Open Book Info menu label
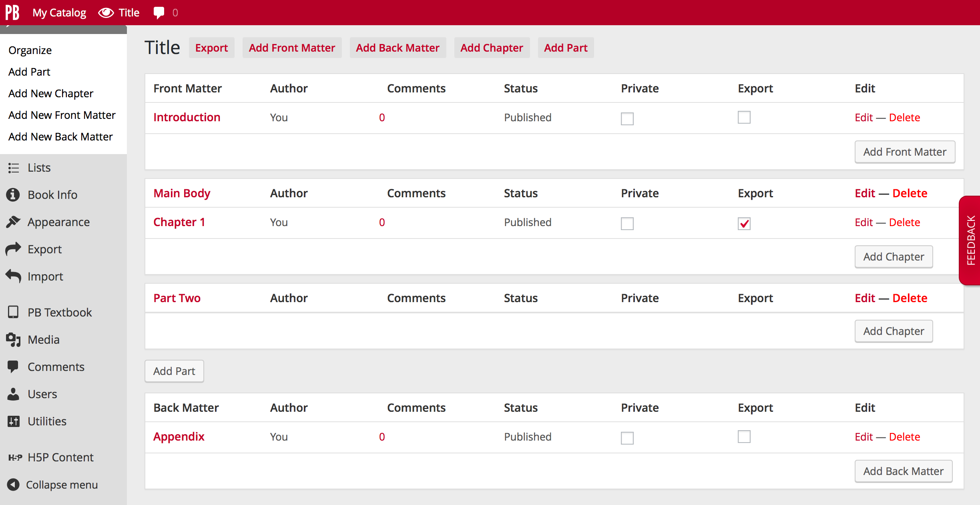 click(x=52, y=195)
